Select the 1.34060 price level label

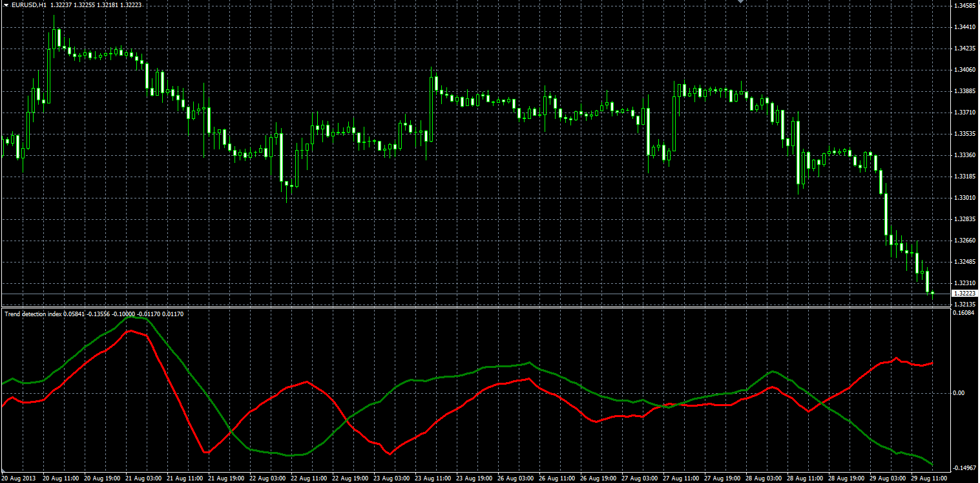pyautogui.click(x=964, y=70)
